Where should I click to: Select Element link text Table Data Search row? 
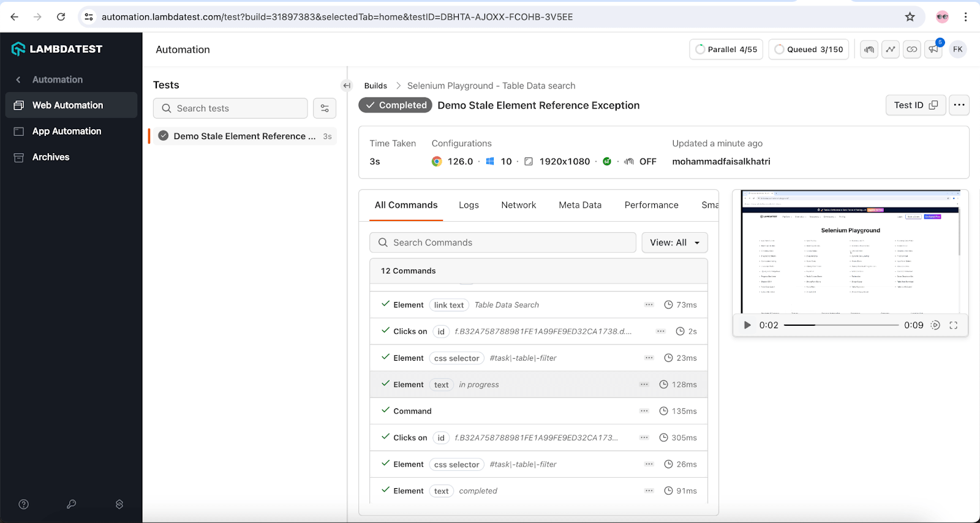pos(538,305)
